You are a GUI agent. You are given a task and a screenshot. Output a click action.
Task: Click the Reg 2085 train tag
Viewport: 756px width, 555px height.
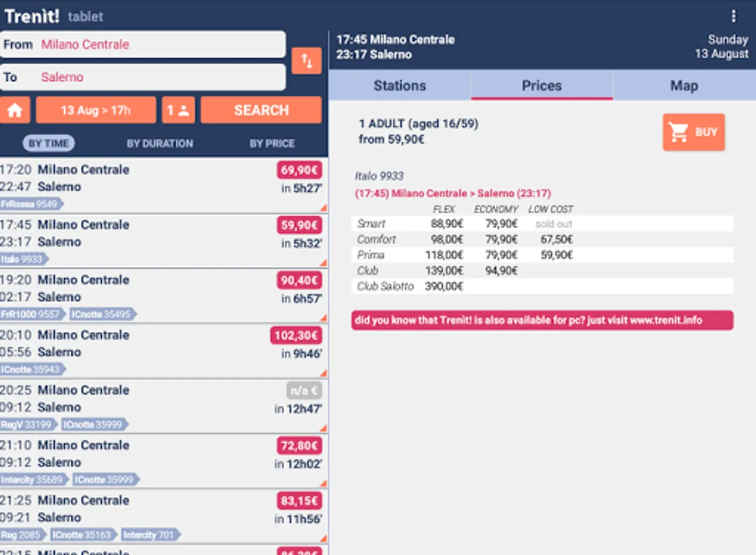[23, 535]
